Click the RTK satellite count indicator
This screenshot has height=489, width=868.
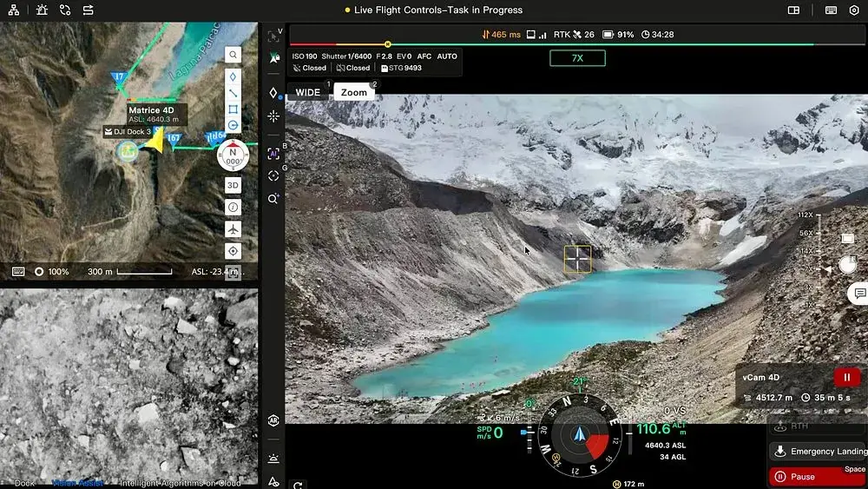pos(574,35)
